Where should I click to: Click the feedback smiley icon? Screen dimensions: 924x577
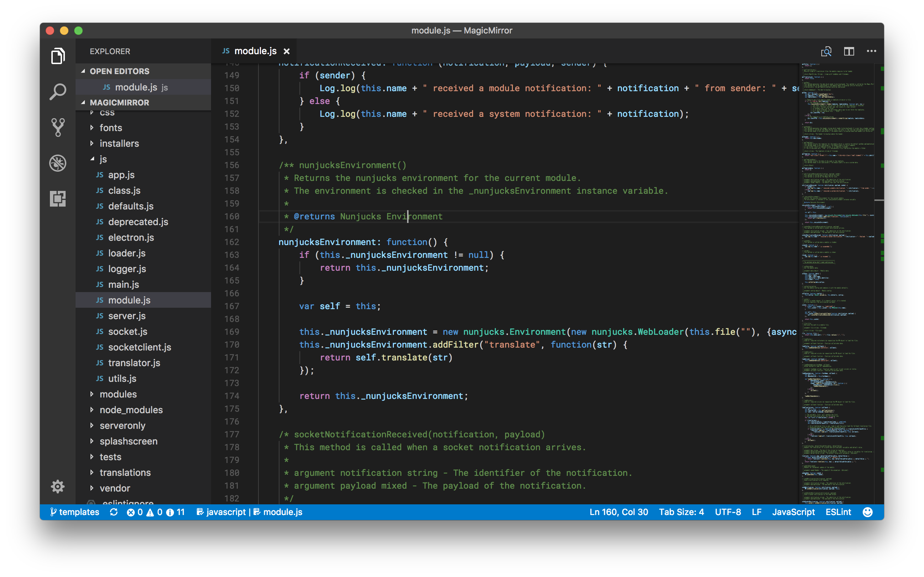[x=867, y=512]
